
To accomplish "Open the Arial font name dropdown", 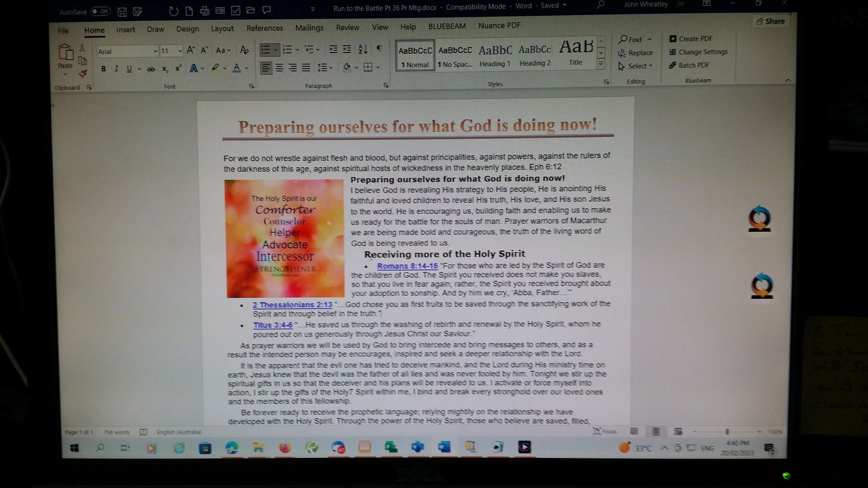I will pos(155,51).
